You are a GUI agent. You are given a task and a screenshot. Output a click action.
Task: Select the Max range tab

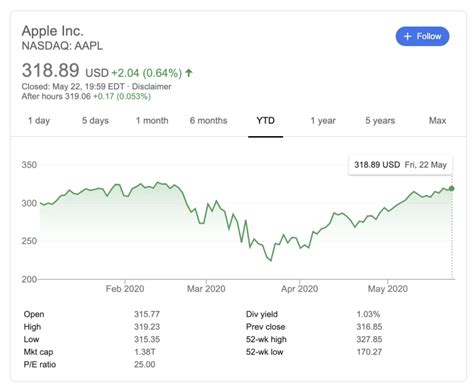tap(437, 121)
